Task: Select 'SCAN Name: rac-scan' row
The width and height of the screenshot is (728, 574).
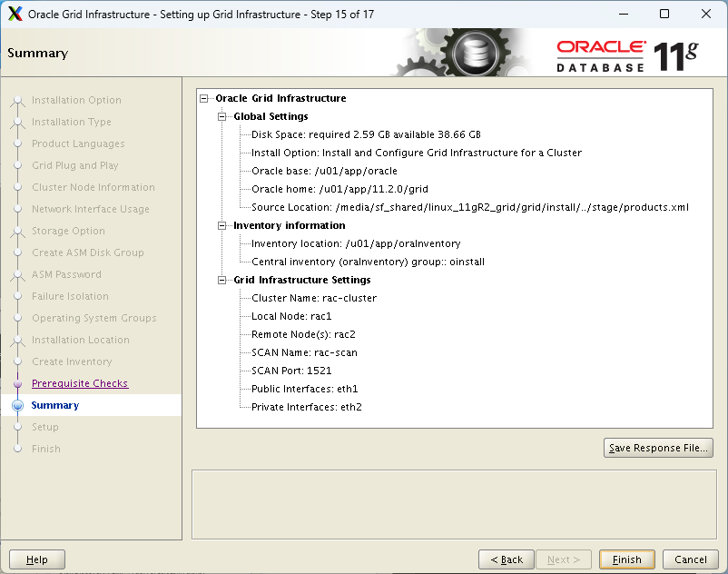Action: point(304,352)
